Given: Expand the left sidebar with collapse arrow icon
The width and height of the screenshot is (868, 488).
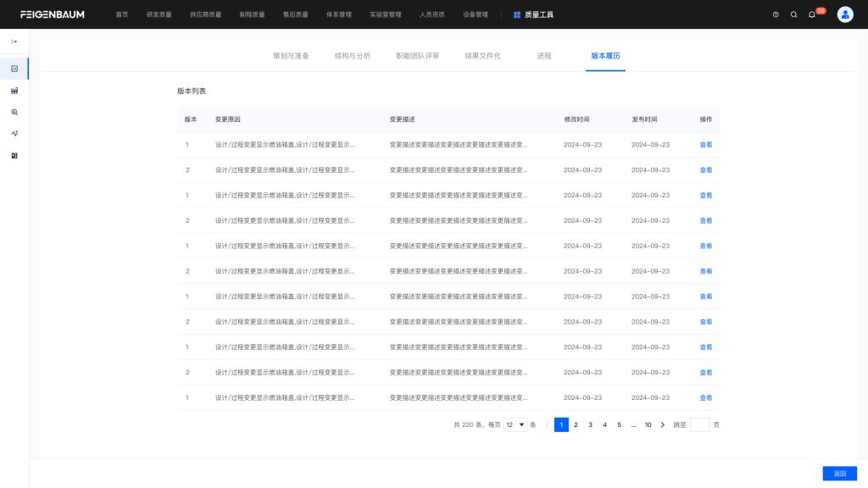Looking at the screenshot, I should 14,42.
